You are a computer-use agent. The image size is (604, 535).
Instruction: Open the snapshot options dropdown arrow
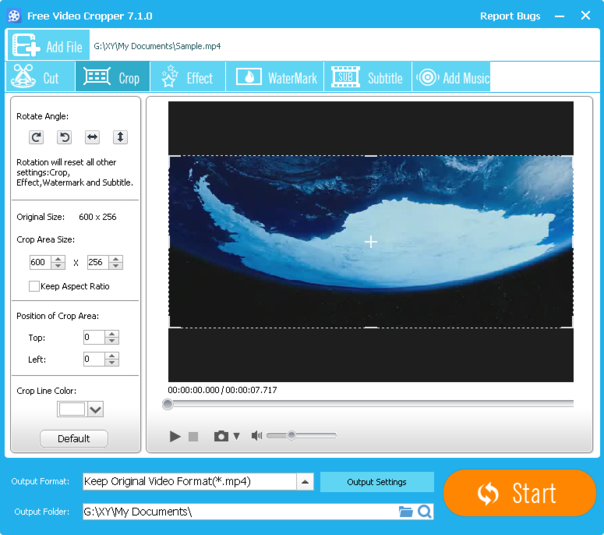pyautogui.click(x=237, y=436)
